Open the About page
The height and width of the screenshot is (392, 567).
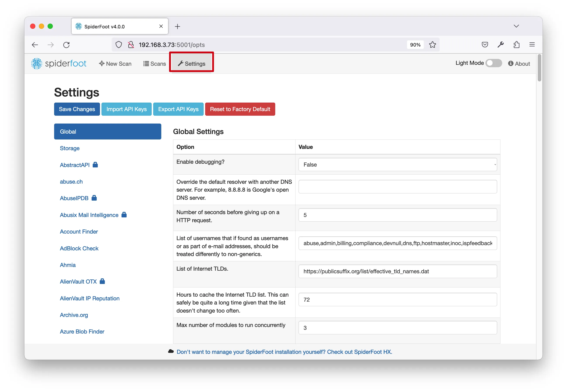[x=519, y=64]
